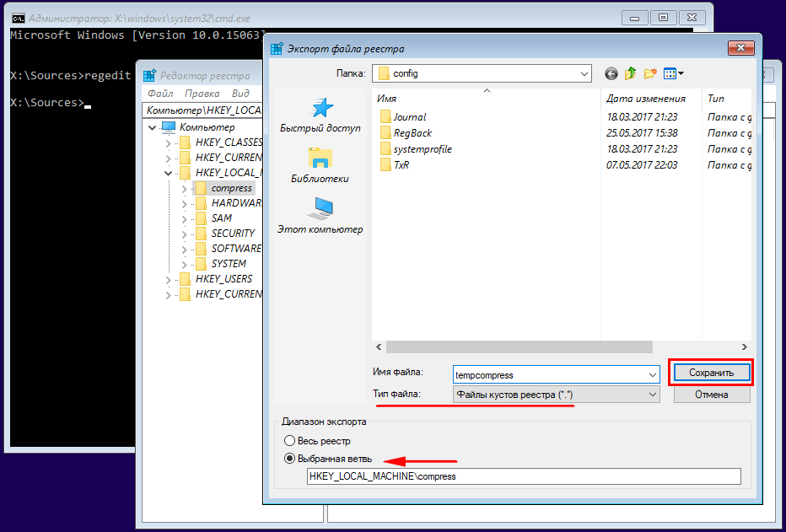This screenshot has height=532, width=786.
Task: Select the systemprofile folder icon
Action: [385, 148]
